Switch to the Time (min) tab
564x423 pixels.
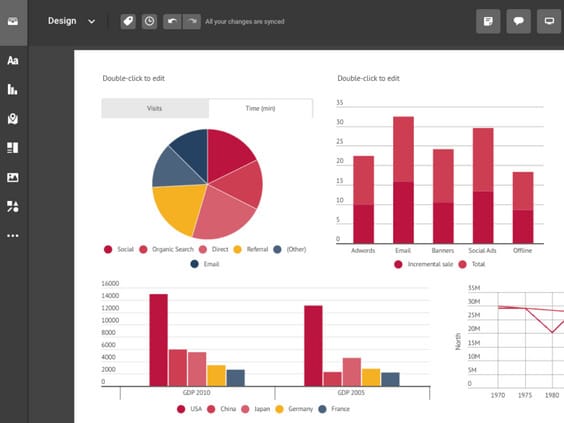coord(261,108)
